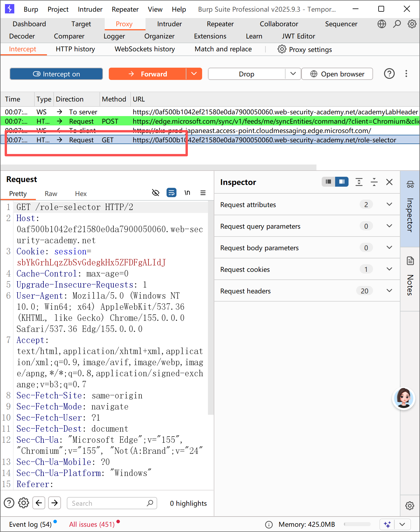Viewport: 420px width, 532px height.
Task: Open Drop button dropdown arrow
Action: point(293,74)
